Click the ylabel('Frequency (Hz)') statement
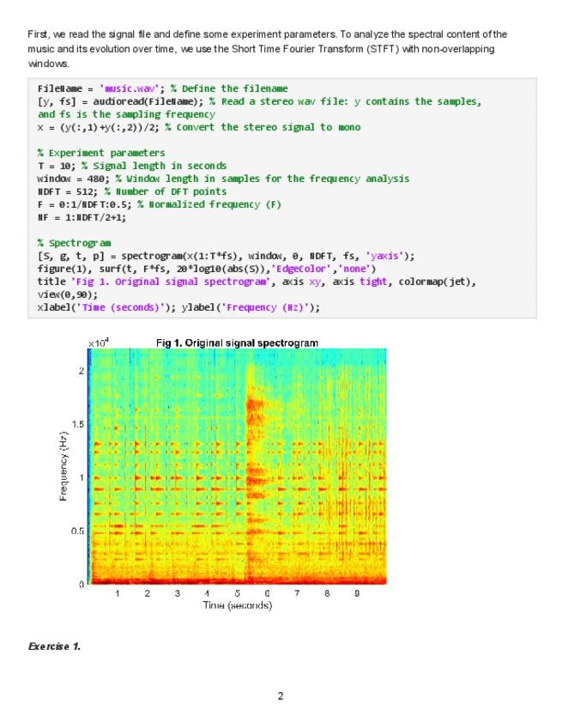This screenshot has height=728, width=562. [x=251, y=307]
